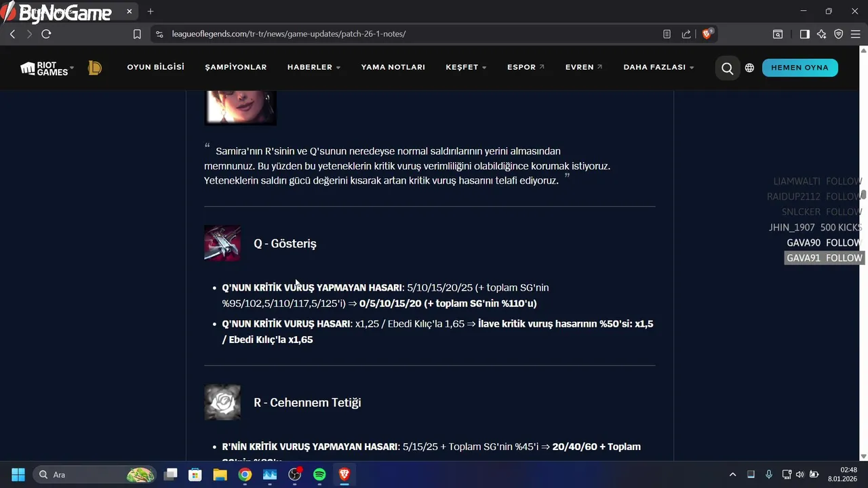Image resolution: width=868 pixels, height=488 pixels.
Task: Toggle the browser sidebar
Action: (x=804, y=34)
